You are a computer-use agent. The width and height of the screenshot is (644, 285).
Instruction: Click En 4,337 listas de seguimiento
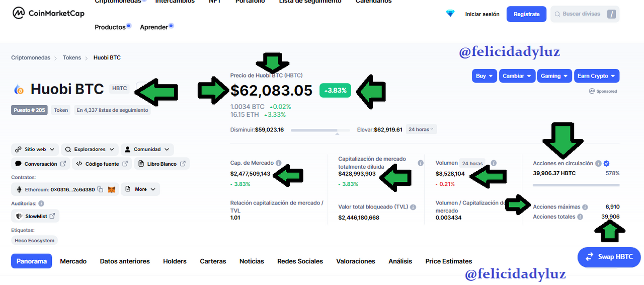coord(112,110)
